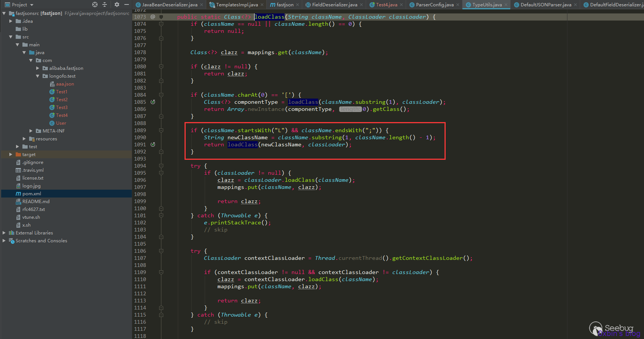
Task: Hide the Project tool window with minus icon
Action: tap(127, 4)
